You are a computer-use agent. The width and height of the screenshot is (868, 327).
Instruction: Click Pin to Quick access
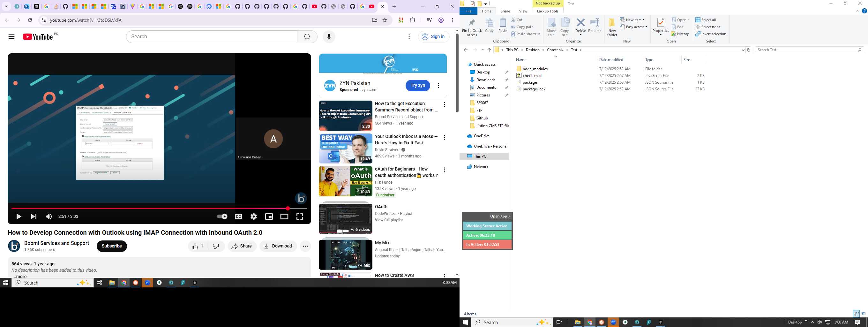pyautogui.click(x=472, y=27)
